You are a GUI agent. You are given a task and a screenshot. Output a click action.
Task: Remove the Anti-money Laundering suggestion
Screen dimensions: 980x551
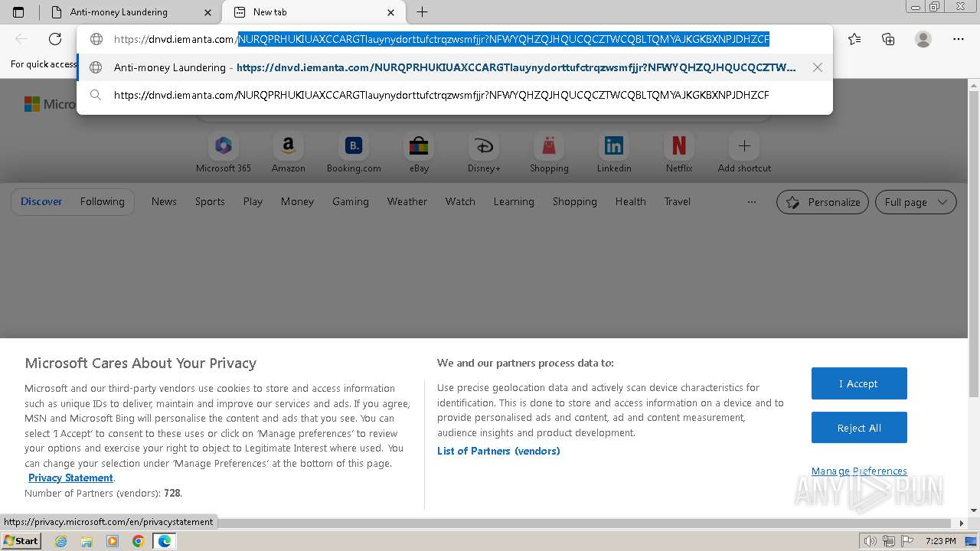(x=818, y=67)
